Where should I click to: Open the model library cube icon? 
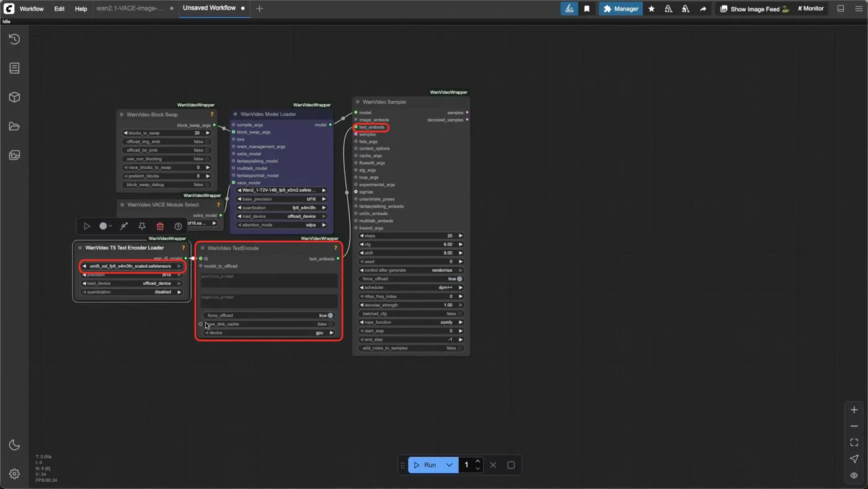(14, 97)
